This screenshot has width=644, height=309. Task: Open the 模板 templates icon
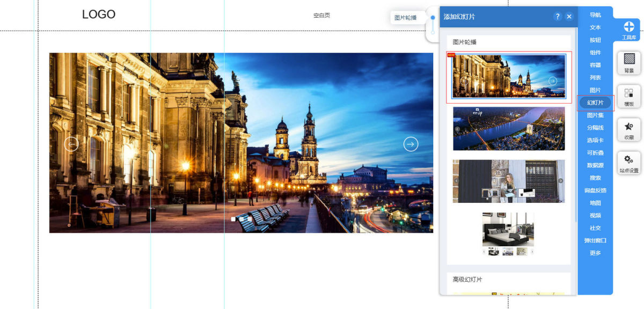(x=629, y=93)
